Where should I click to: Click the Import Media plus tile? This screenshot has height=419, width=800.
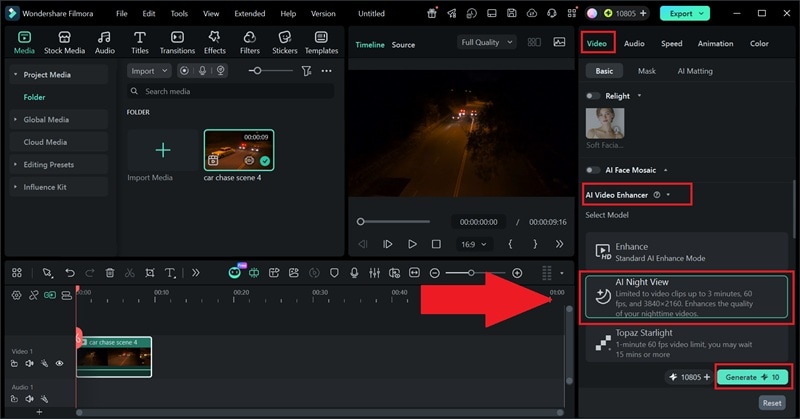click(x=163, y=150)
